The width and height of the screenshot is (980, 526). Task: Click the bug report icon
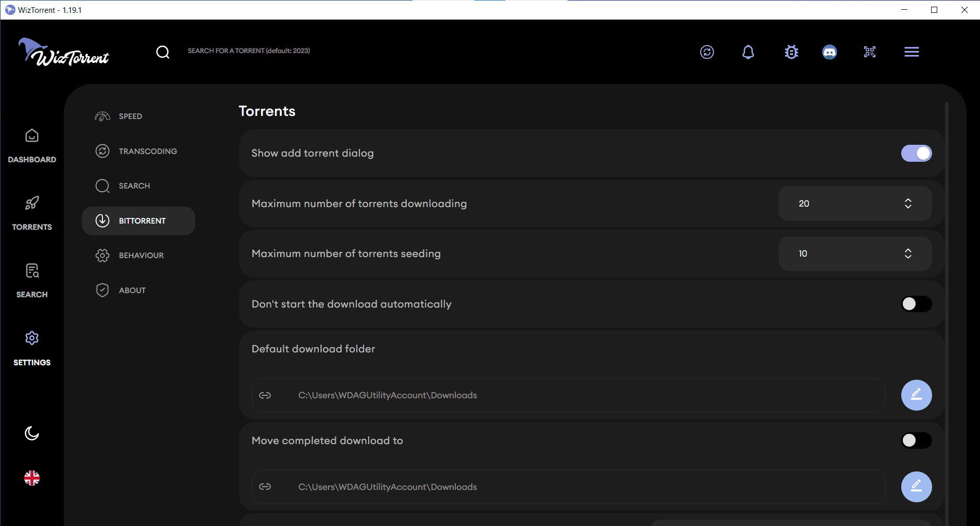(791, 52)
